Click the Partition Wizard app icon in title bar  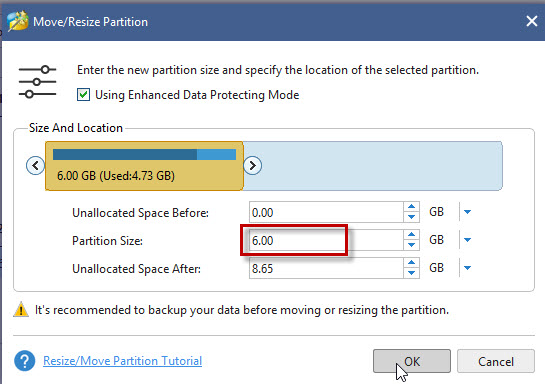17,21
